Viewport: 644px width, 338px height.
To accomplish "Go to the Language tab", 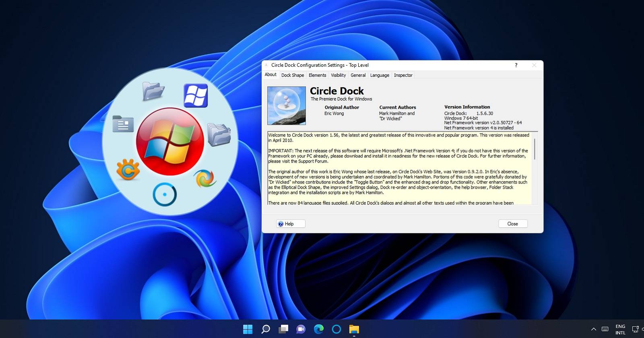I will click(380, 75).
